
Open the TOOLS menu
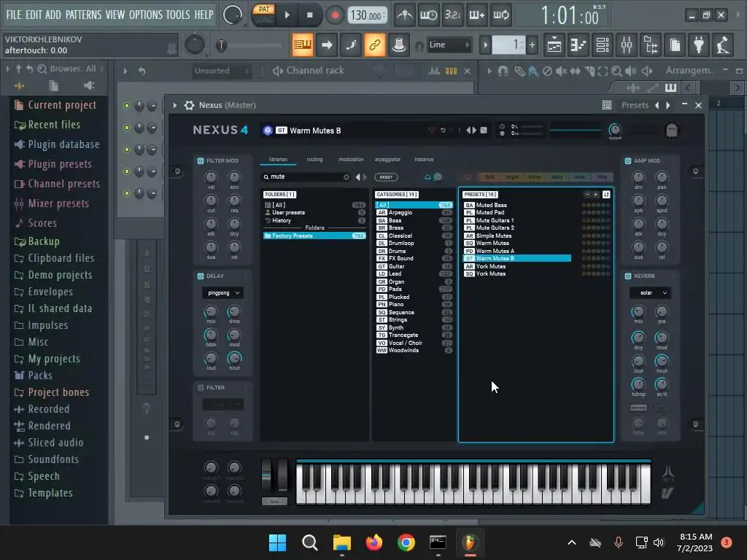tap(178, 15)
